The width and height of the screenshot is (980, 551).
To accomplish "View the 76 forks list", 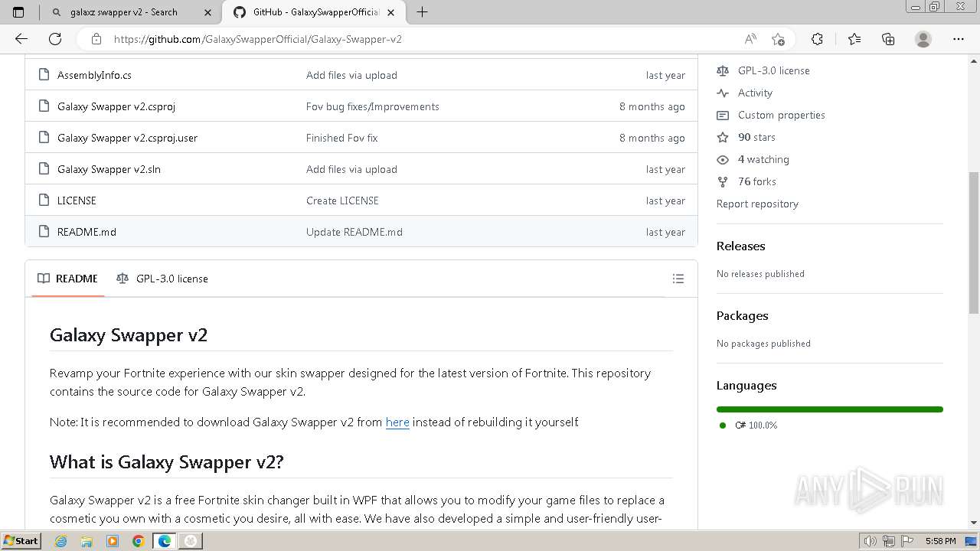I will [757, 181].
